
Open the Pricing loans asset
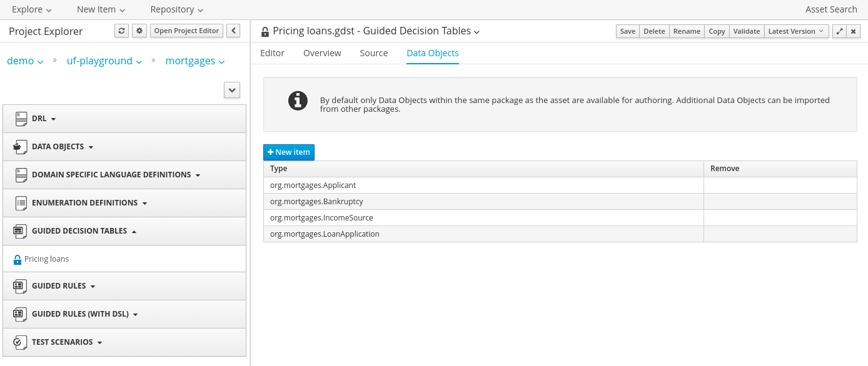[x=46, y=259]
